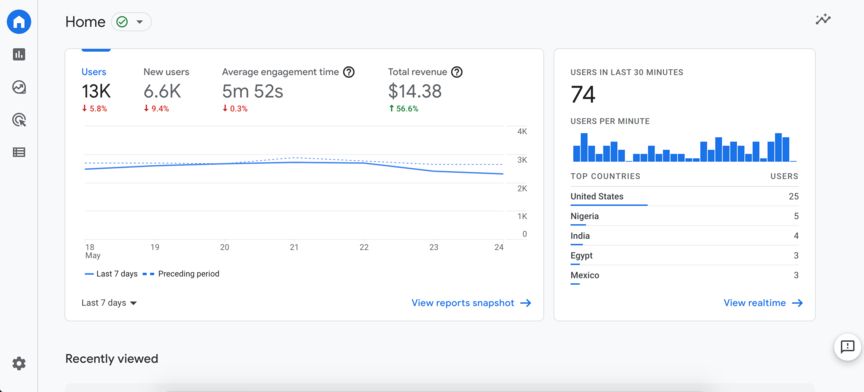This screenshot has width=864, height=392.
Task: Open the Last 7 days date range dropdown
Action: (x=109, y=303)
